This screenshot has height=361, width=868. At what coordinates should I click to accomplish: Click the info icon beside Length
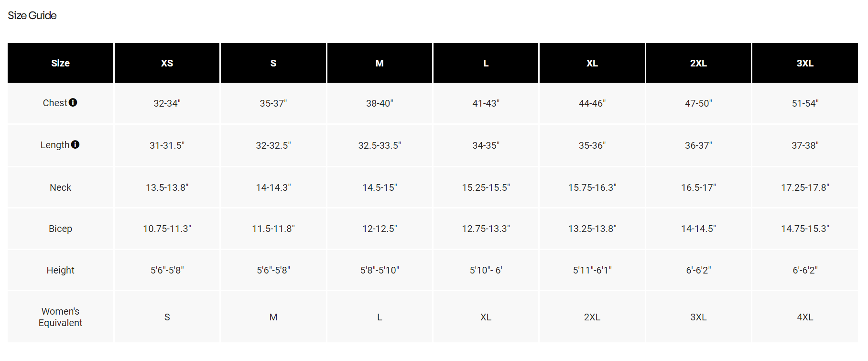tap(75, 144)
